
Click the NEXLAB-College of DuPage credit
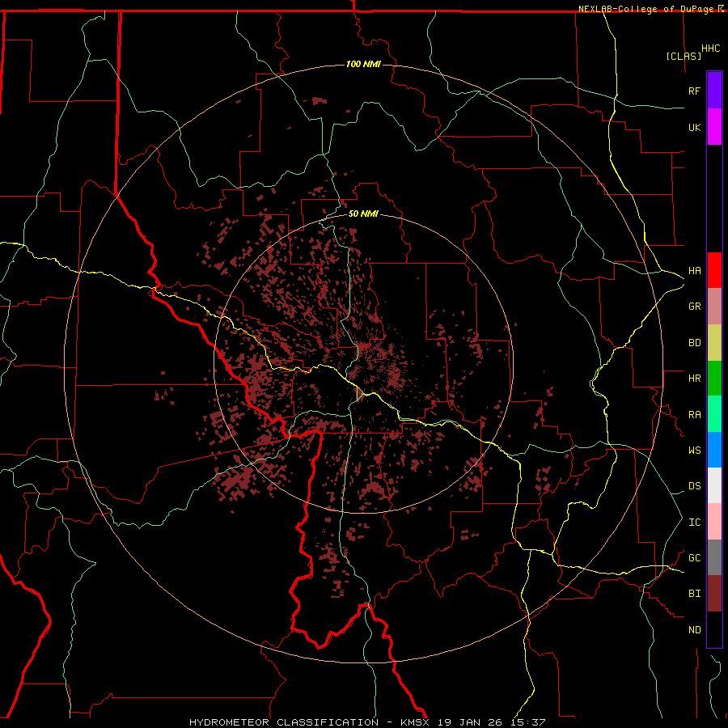coord(648,9)
